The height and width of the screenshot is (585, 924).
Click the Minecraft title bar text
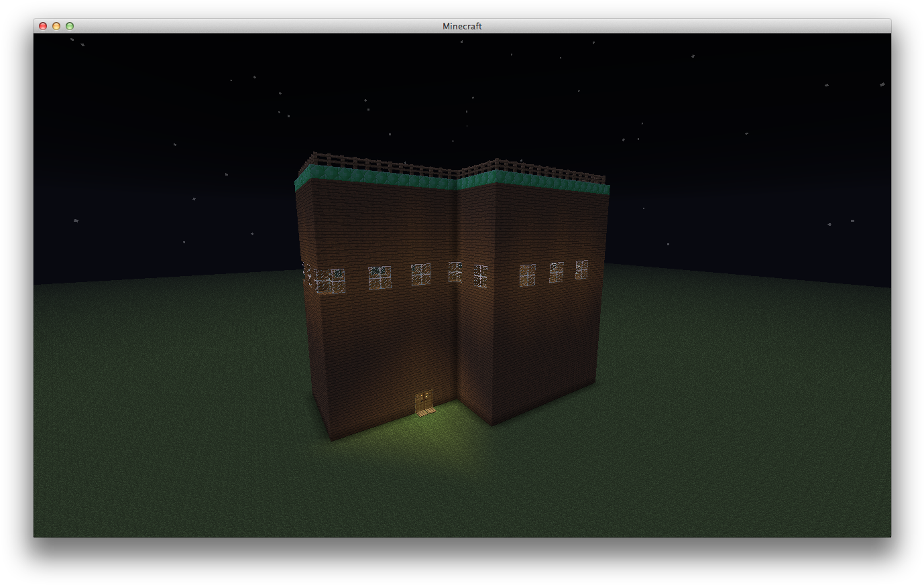462,26
